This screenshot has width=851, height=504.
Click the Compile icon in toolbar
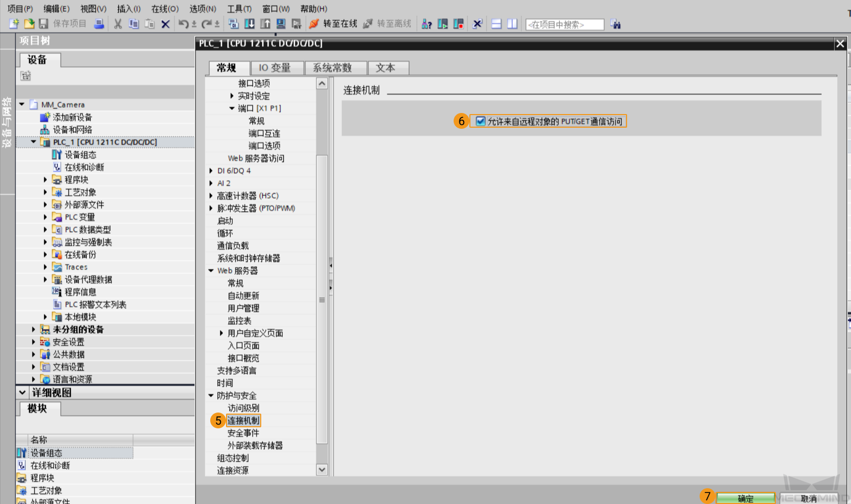click(x=234, y=24)
